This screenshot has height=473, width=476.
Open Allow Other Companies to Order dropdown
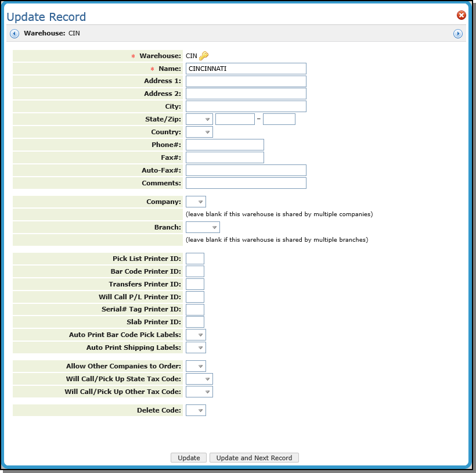196,367
